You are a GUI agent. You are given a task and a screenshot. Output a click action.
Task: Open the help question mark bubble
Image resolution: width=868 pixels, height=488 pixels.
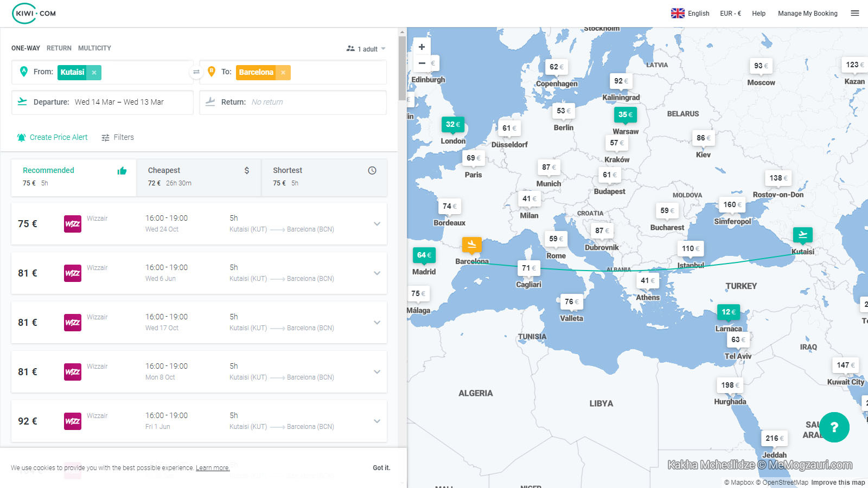click(834, 427)
